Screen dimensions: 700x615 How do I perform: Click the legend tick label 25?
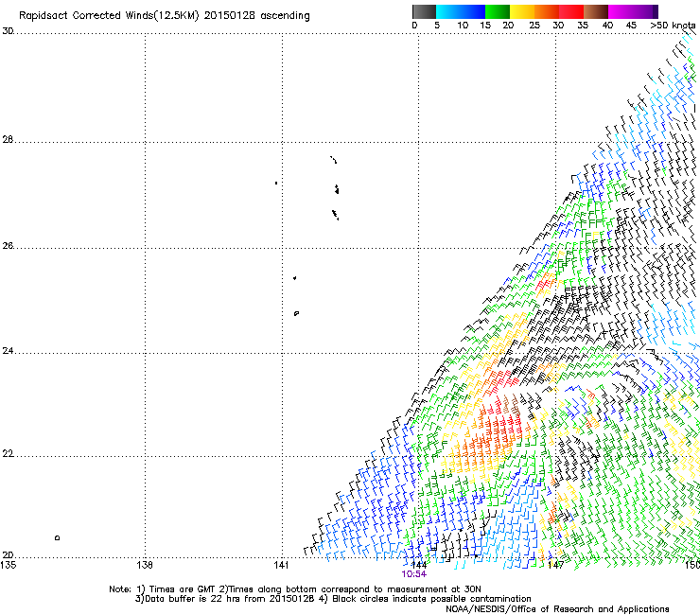pos(534,26)
